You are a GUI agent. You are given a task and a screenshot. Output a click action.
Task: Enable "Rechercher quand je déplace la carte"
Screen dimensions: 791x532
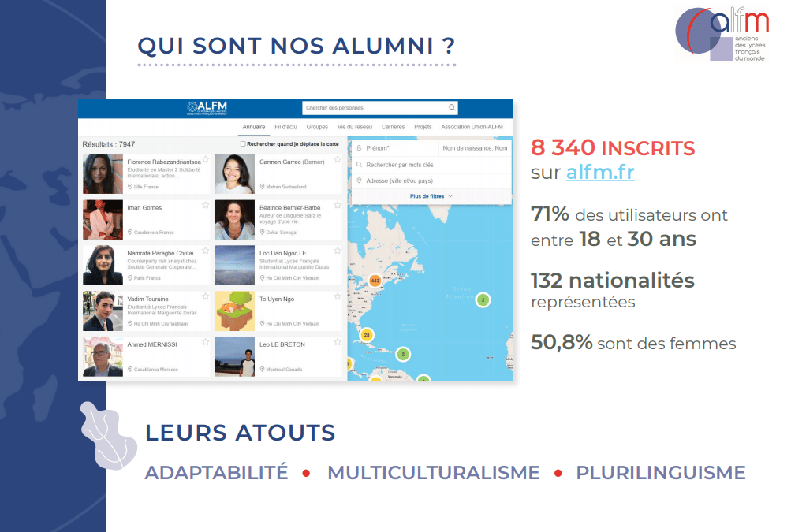(x=242, y=144)
